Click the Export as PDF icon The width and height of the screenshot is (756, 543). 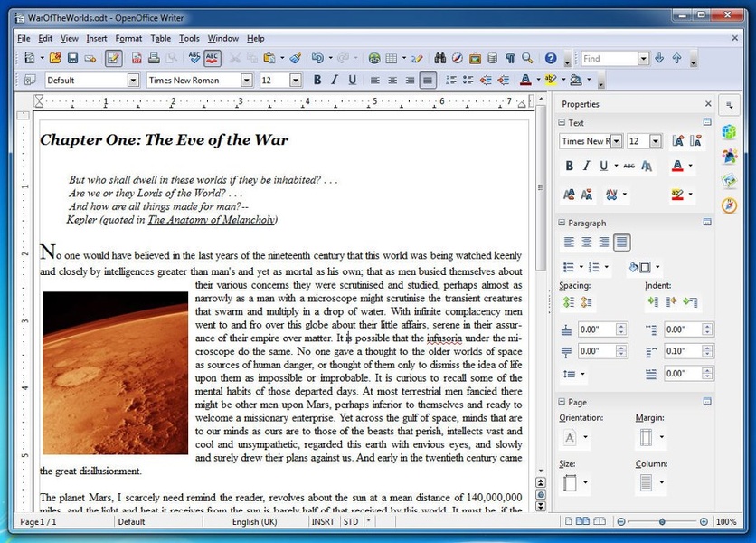click(137, 59)
